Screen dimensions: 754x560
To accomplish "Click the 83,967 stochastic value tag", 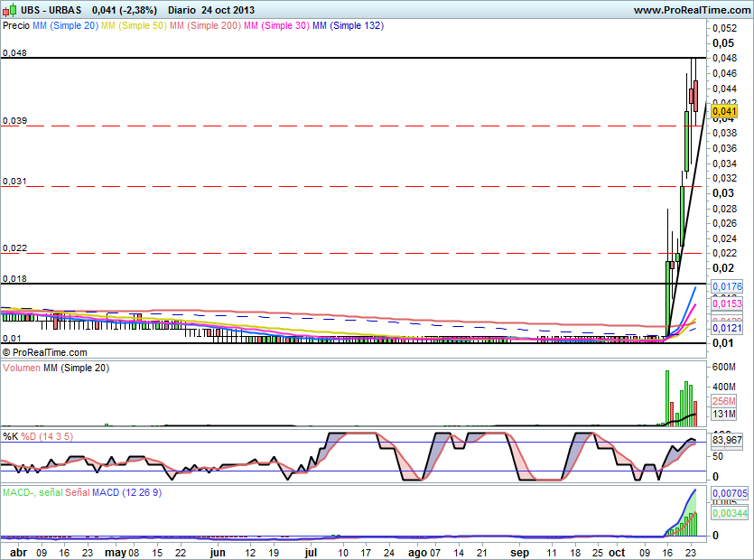I will pyautogui.click(x=727, y=440).
